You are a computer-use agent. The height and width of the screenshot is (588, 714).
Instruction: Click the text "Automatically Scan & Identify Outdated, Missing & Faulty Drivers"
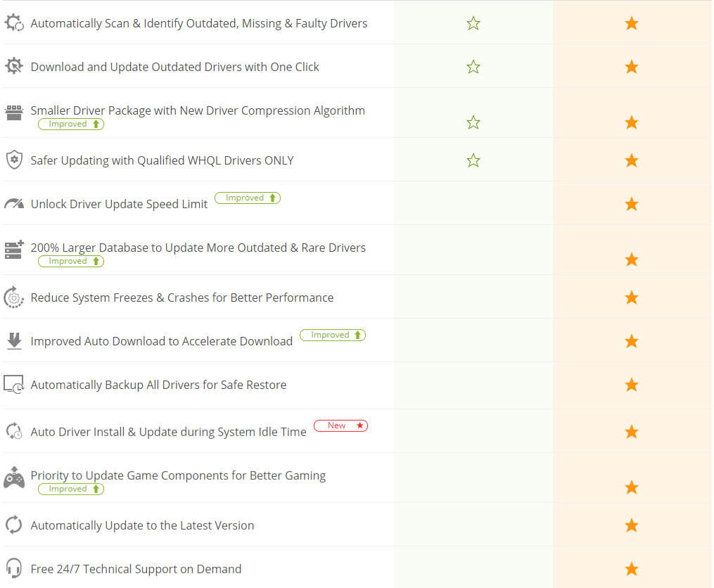click(199, 23)
